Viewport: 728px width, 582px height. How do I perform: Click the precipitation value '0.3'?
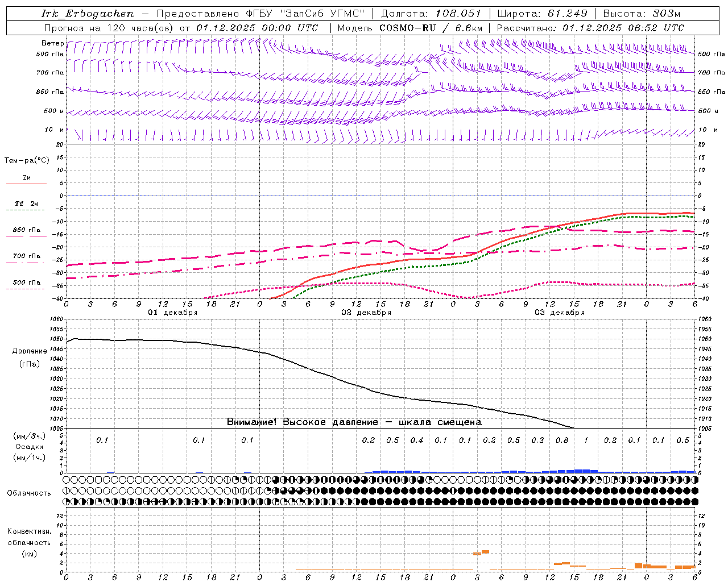tap(537, 440)
